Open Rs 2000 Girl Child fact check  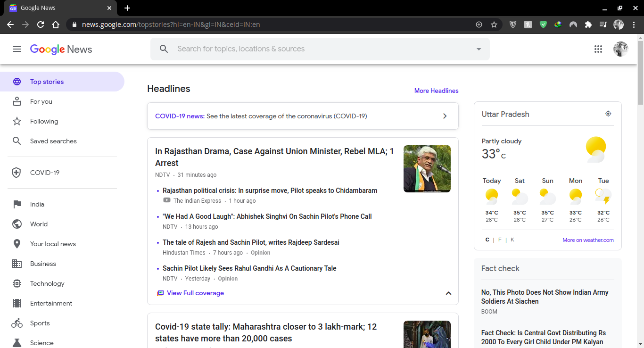[x=544, y=337]
